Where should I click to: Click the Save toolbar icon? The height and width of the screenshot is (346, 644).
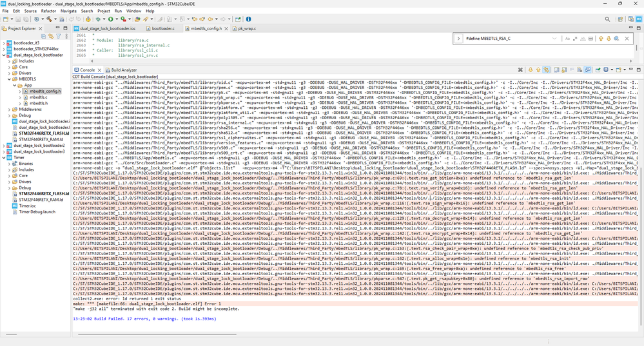pos(19,19)
